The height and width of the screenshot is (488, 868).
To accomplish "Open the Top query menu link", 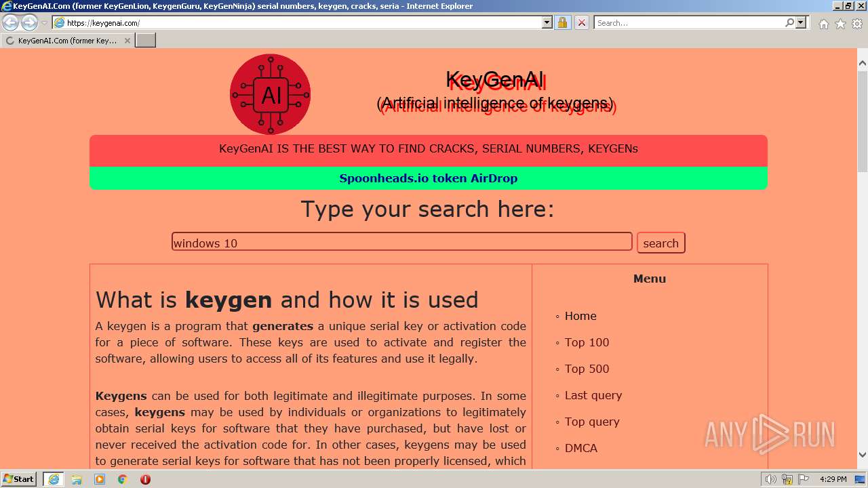I will coord(592,422).
